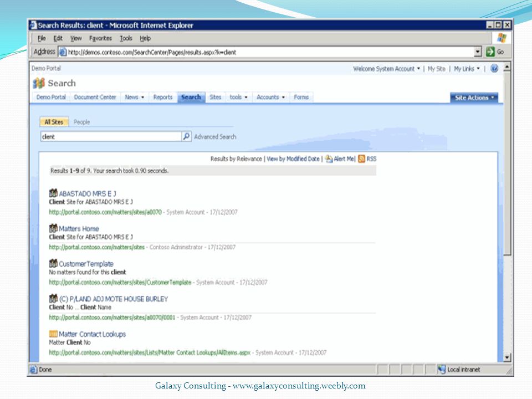Click the vertical scrollbar thumb
Viewport: 532px width, 399px height.
(507, 163)
